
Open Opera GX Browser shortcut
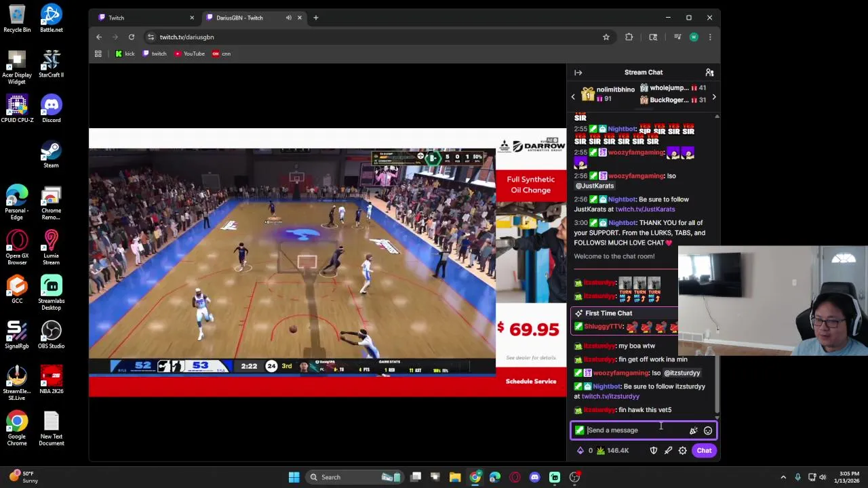pos(17,248)
